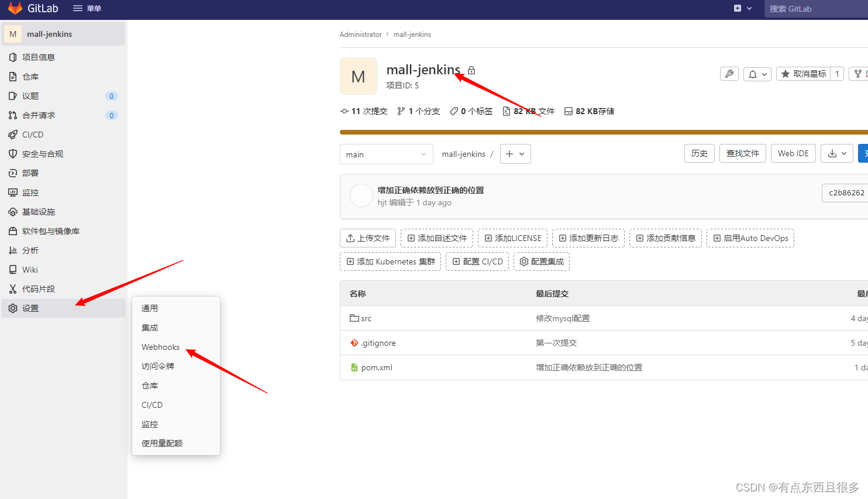Go to 议题 issues page
The height and width of the screenshot is (499, 868).
tap(64, 96)
